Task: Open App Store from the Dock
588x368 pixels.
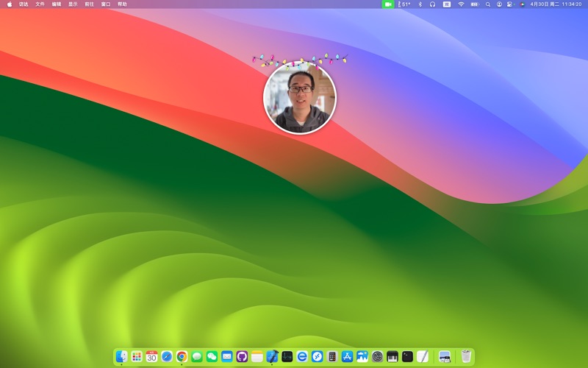Action: pos(348,356)
